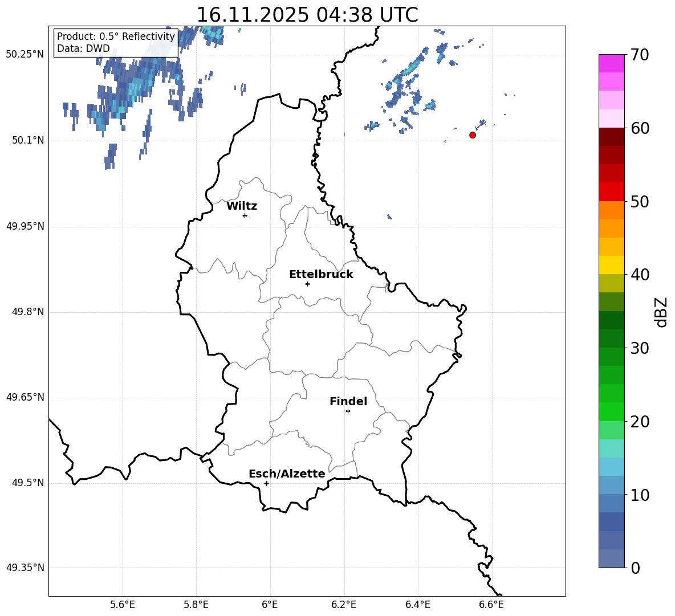Click the 6.2°E longitude label

[344, 605]
